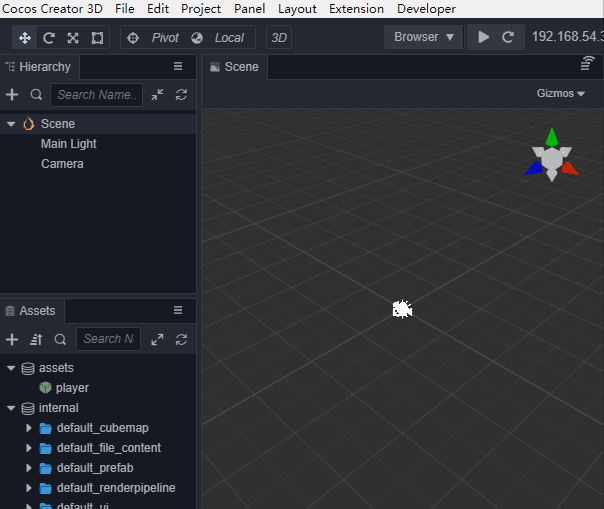Click the Hierarchy search type icon
Viewport: 604px width, 509px height.
tap(36, 94)
